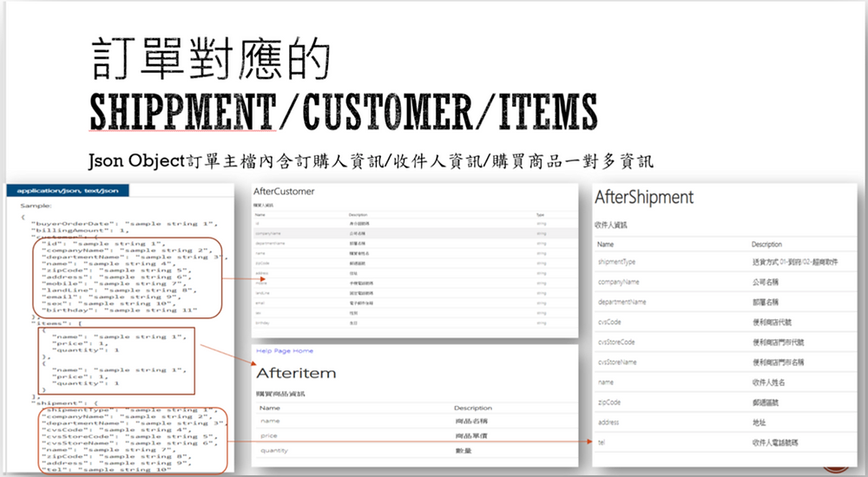The height and width of the screenshot is (477, 868).
Task: Click the 收件人電話號碼 description in AfterShipment
Action: coord(775,442)
